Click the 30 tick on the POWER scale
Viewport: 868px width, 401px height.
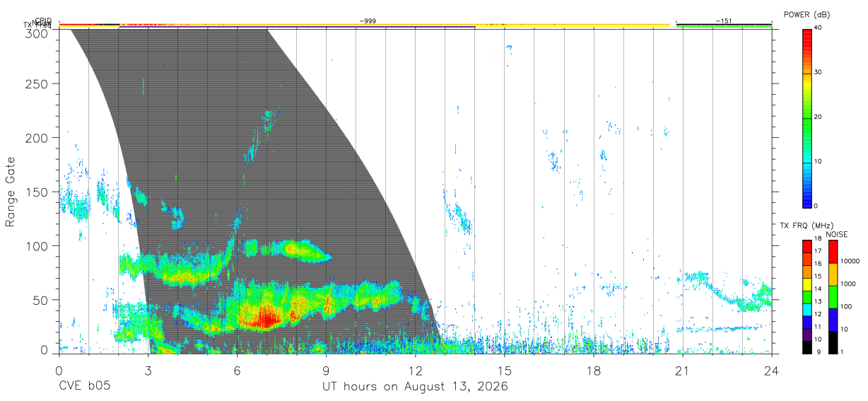point(819,73)
